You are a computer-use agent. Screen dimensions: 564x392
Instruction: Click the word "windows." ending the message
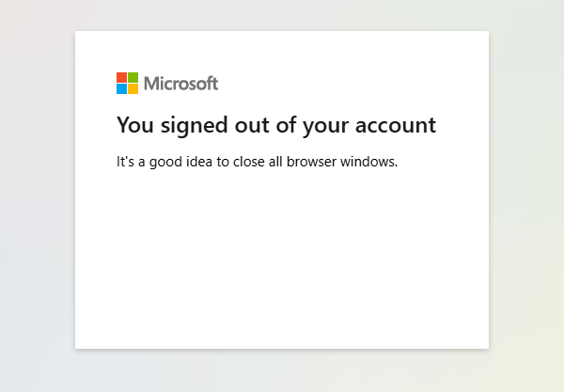pyautogui.click(x=373, y=162)
